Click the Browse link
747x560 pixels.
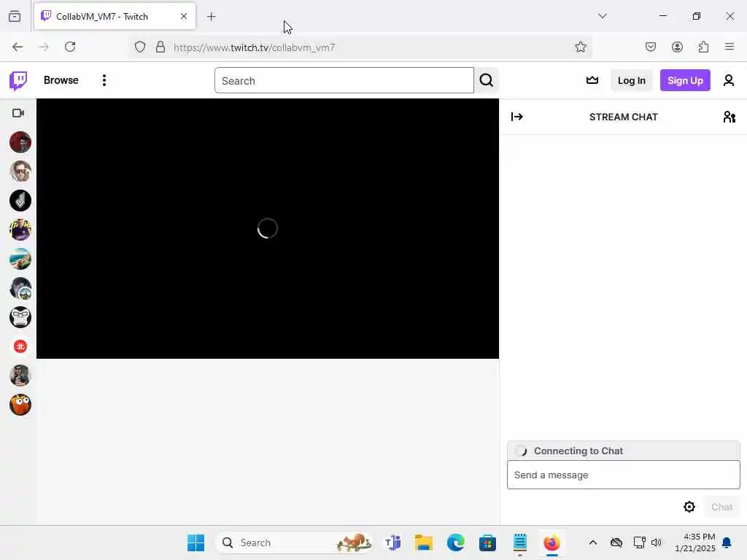pyautogui.click(x=61, y=80)
